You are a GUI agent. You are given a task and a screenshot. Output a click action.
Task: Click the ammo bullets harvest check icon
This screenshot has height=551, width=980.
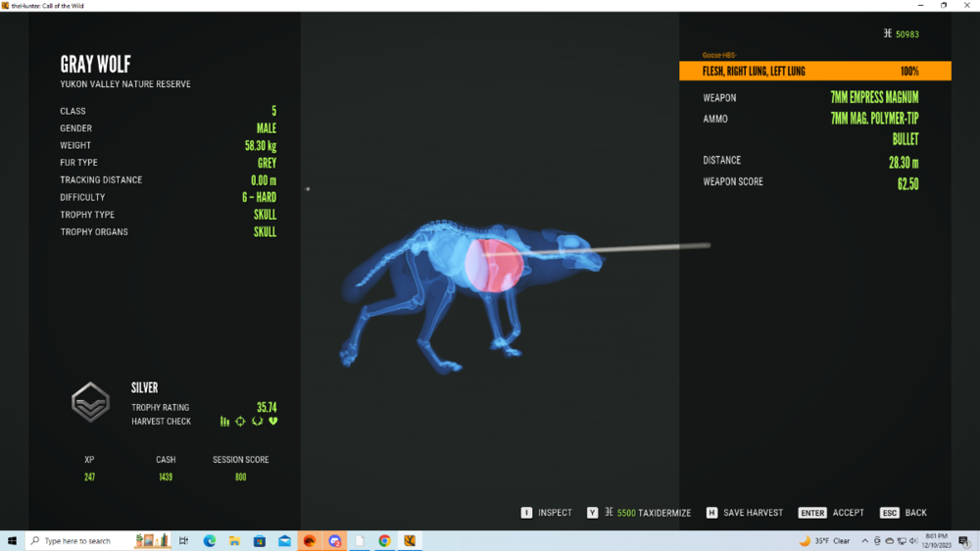[224, 422]
